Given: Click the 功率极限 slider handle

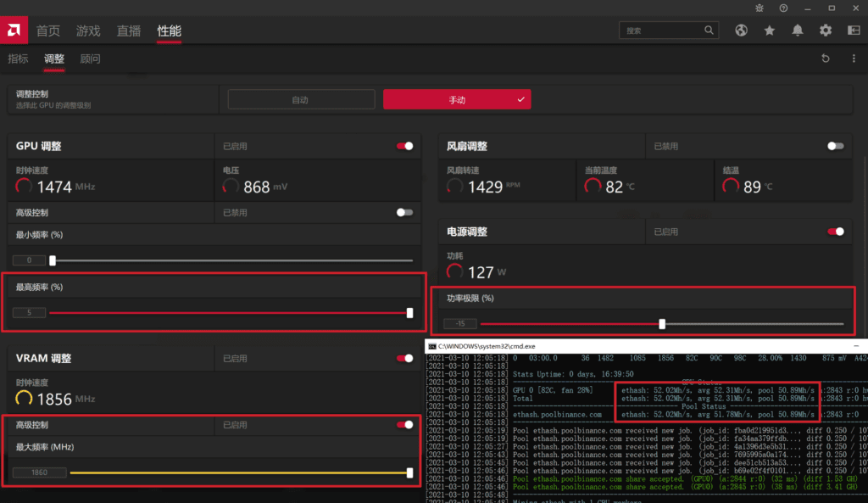Looking at the screenshot, I should 662,323.
